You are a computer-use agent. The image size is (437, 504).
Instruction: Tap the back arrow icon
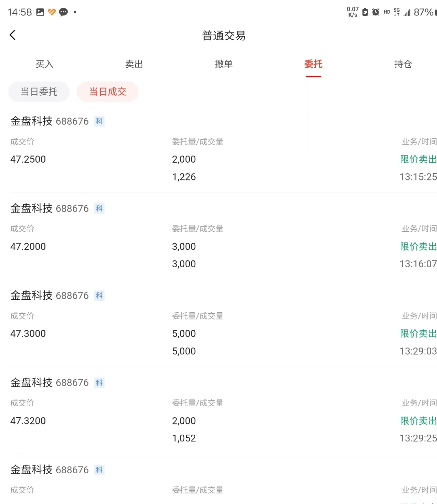[13, 35]
